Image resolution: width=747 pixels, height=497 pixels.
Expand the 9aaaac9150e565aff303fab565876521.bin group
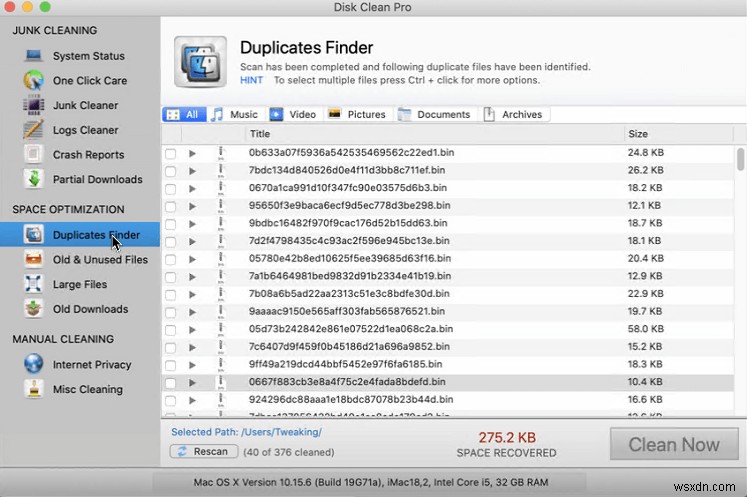click(x=192, y=312)
